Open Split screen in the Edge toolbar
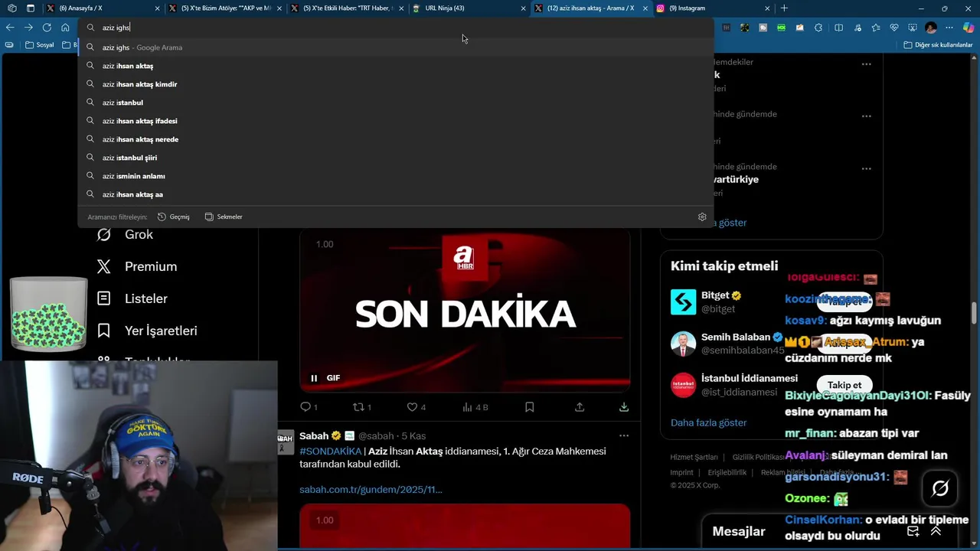 click(838, 28)
